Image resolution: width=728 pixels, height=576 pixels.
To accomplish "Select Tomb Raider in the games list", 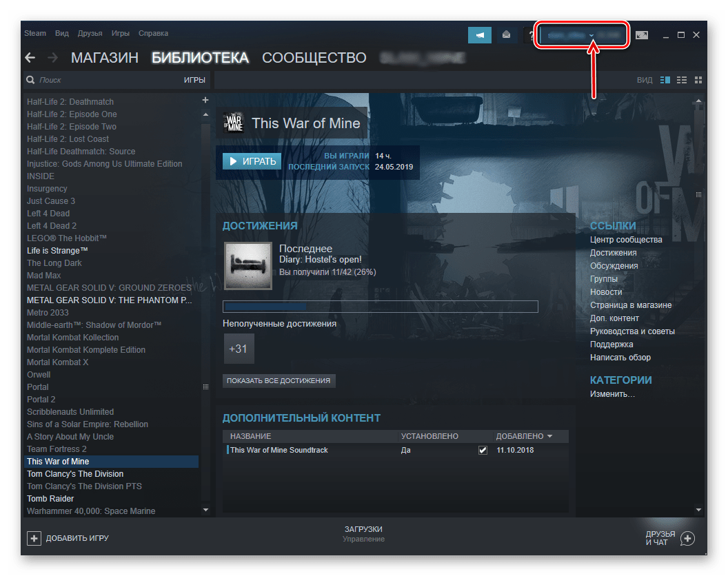I will (x=50, y=499).
